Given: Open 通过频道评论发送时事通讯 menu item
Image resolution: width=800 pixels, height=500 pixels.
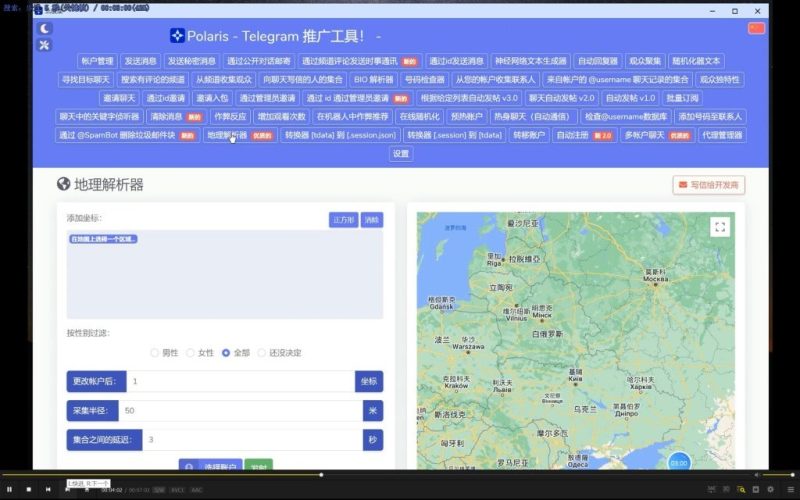Looking at the screenshot, I should (x=360, y=61).
